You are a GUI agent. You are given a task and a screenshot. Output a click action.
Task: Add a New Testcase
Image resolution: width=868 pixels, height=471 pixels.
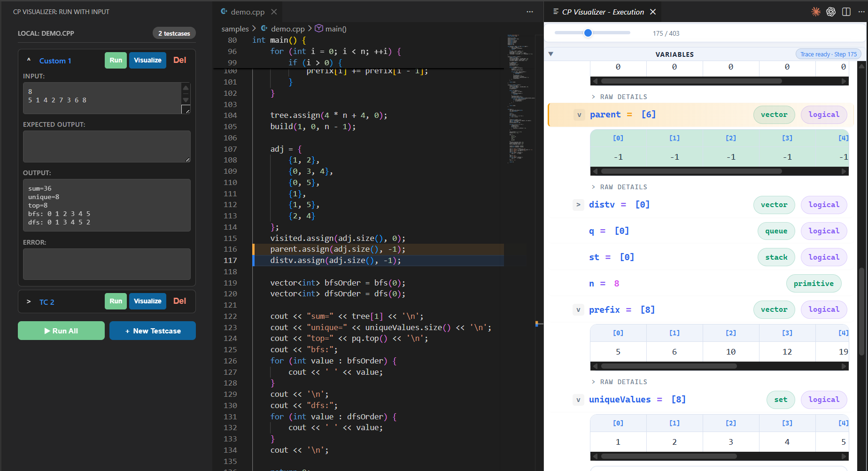pyautogui.click(x=153, y=331)
